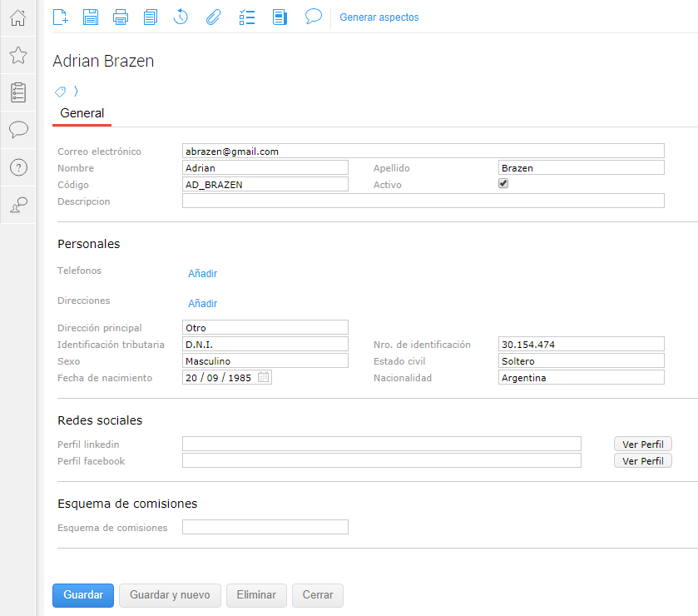
Task: Switch to the General tab
Action: tap(82, 113)
